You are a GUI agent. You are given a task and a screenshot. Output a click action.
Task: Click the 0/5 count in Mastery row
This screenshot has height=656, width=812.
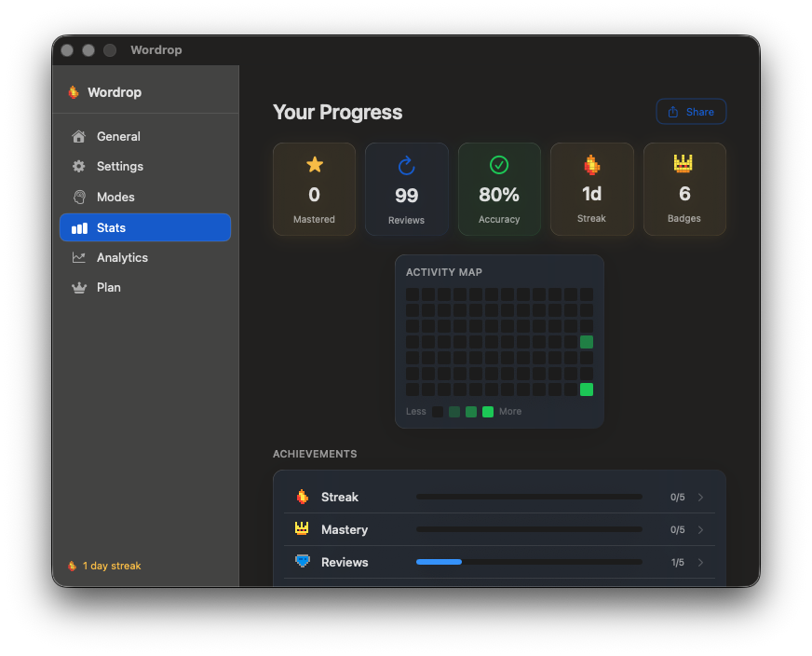[x=677, y=529]
